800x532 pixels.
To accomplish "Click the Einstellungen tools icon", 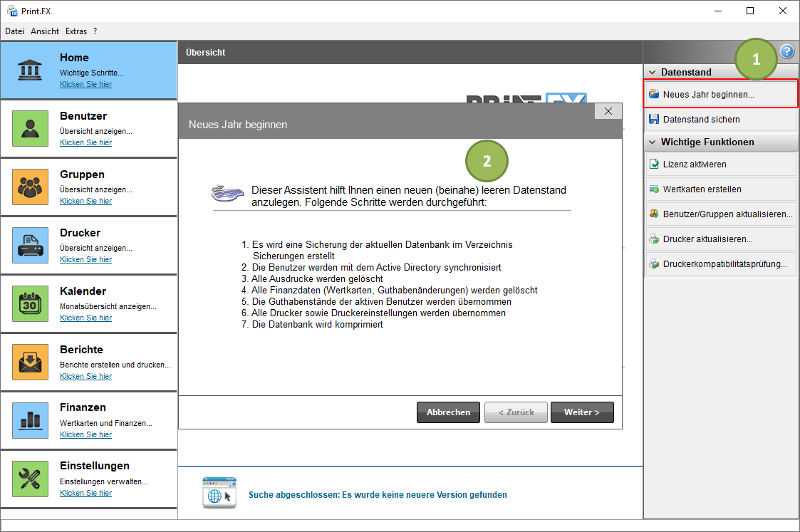I will pos(30,479).
